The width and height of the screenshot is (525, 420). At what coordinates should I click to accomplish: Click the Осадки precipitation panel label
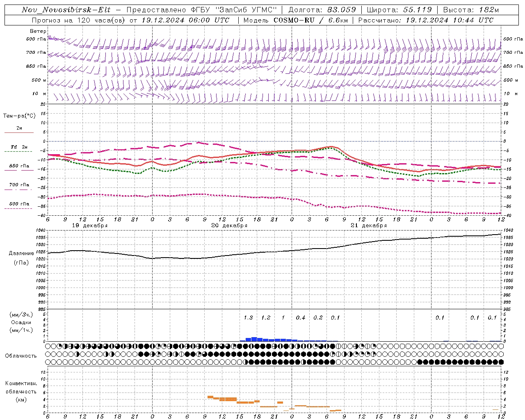pyautogui.click(x=21, y=322)
